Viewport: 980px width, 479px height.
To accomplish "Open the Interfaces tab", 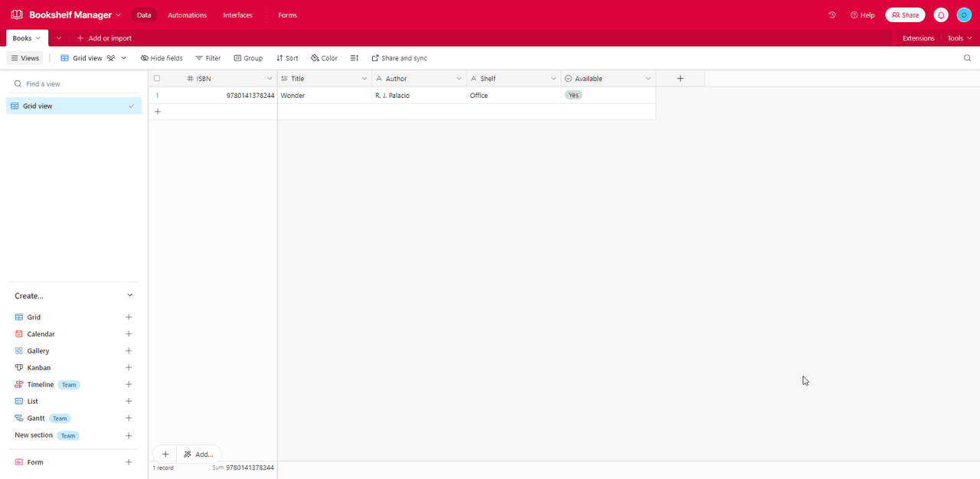I will click(237, 15).
